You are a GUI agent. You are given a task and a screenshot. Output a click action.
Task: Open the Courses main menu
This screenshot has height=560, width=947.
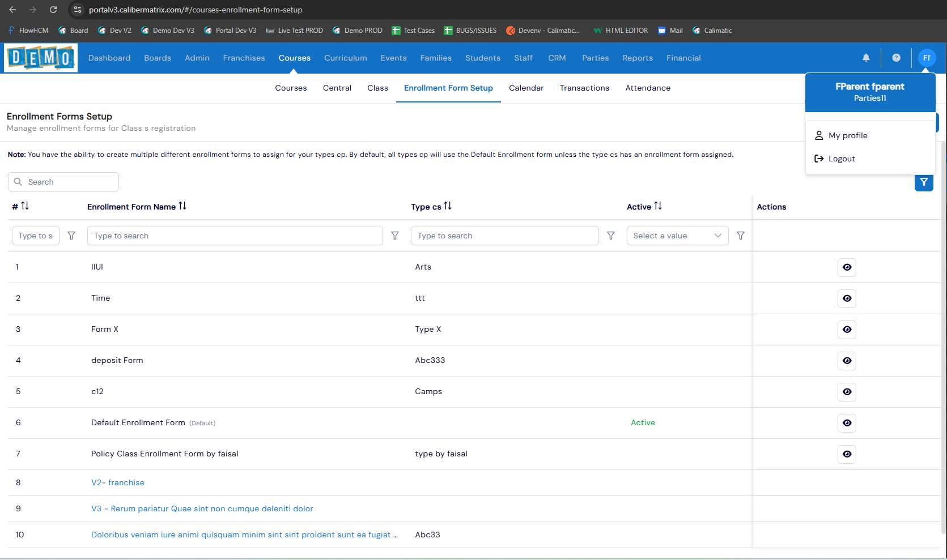pyautogui.click(x=295, y=58)
